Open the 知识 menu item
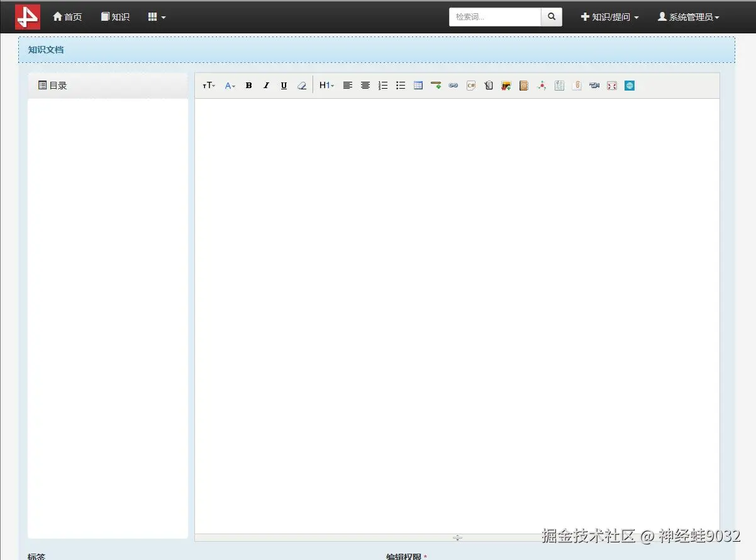 pyautogui.click(x=115, y=17)
